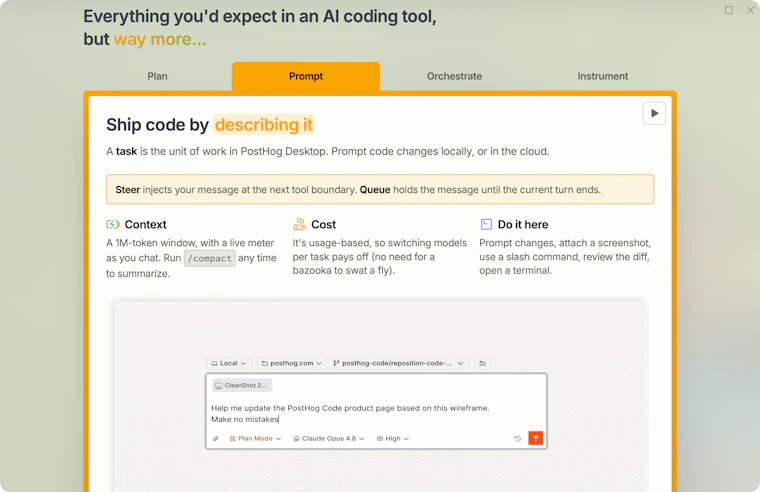Click the history clock icon in prompt box
Screen dimensions: 760x492
(517, 439)
